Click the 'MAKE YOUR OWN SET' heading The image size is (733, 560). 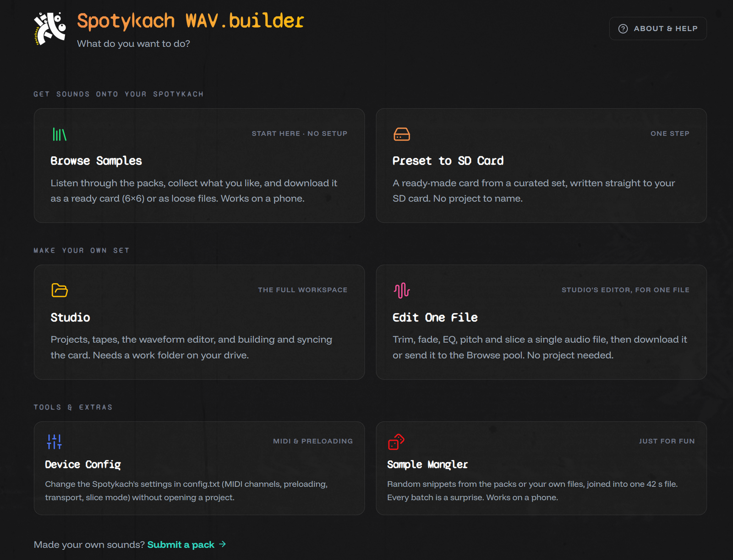point(82,250)
